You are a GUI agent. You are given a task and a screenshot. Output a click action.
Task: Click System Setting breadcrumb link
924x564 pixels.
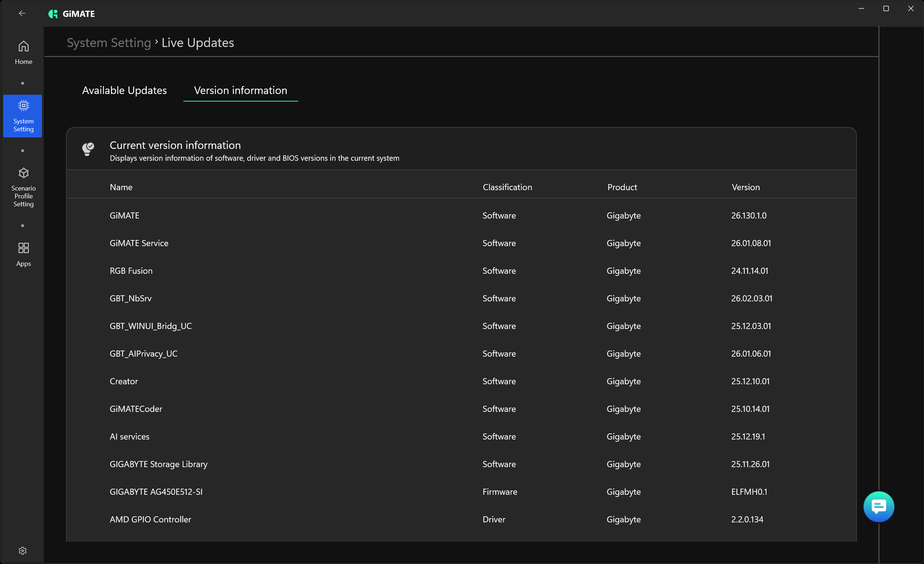click(x=109, y=43)
